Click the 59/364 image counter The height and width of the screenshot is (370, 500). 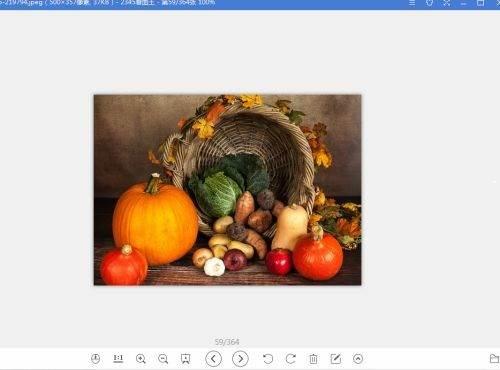point(227,342)
